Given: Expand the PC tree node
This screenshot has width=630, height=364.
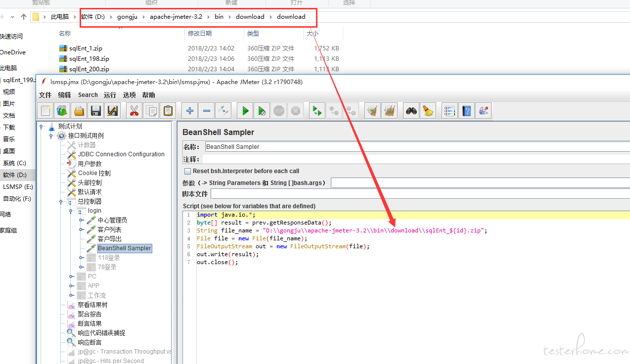Looking at the screenshot, I should 71,277.
